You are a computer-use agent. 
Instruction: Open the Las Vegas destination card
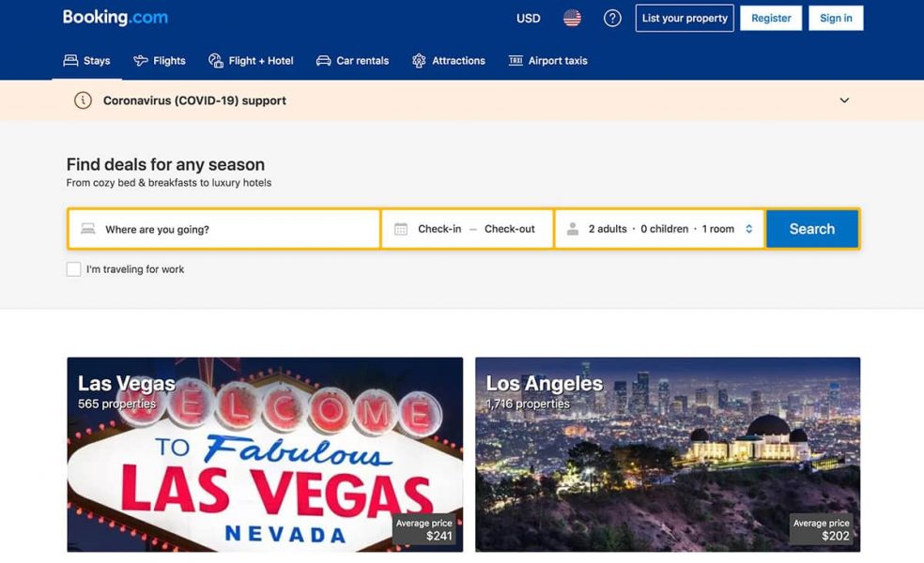(x=265, y=454)
